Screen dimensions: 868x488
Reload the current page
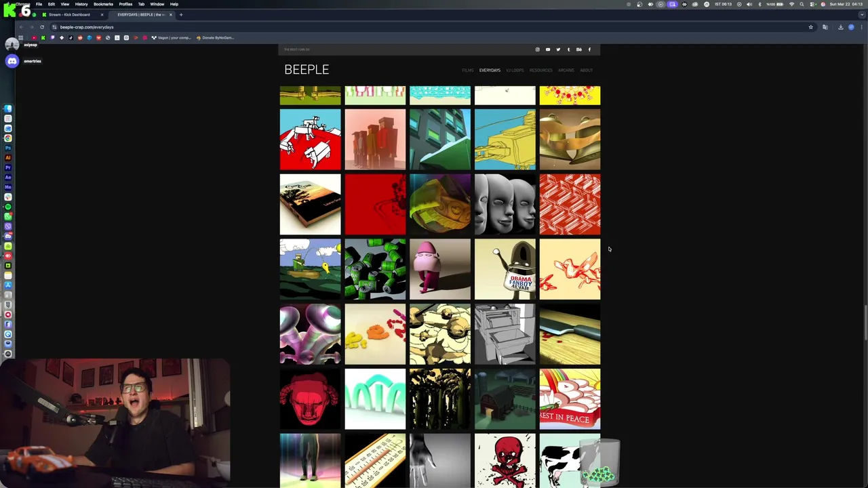coord(42,27)
